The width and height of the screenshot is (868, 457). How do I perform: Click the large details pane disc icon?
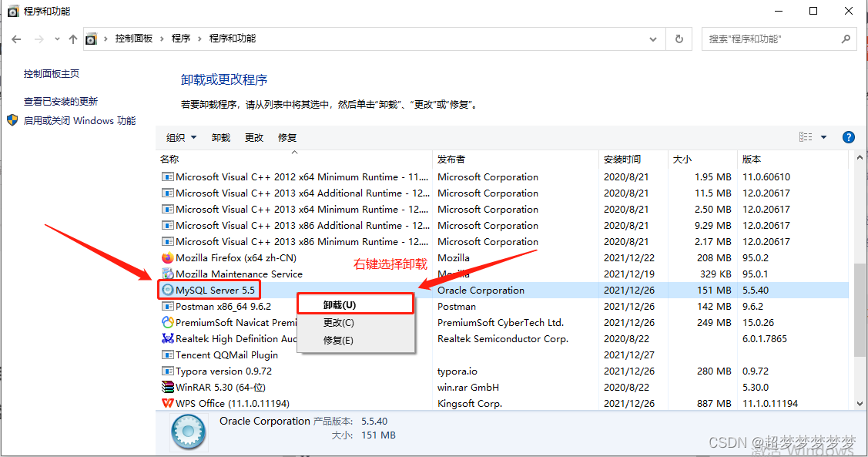coord(189,432)
